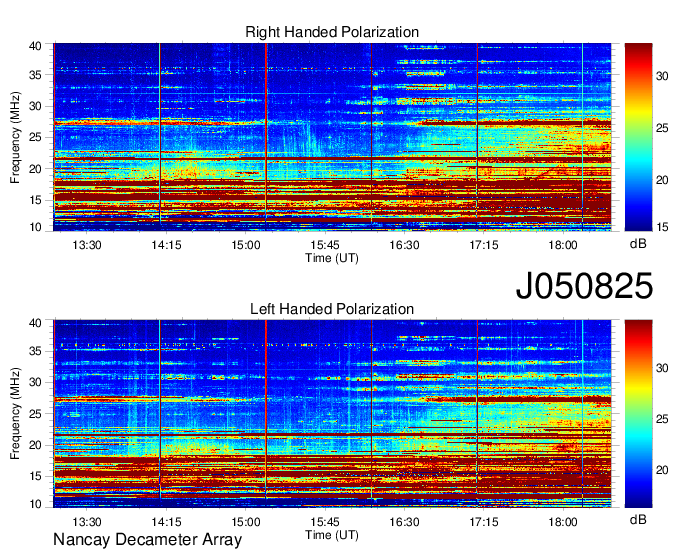Click the 35 MHz tick of Right Handed plot
This screenshot has height=552, width=680.
(35, 75)
